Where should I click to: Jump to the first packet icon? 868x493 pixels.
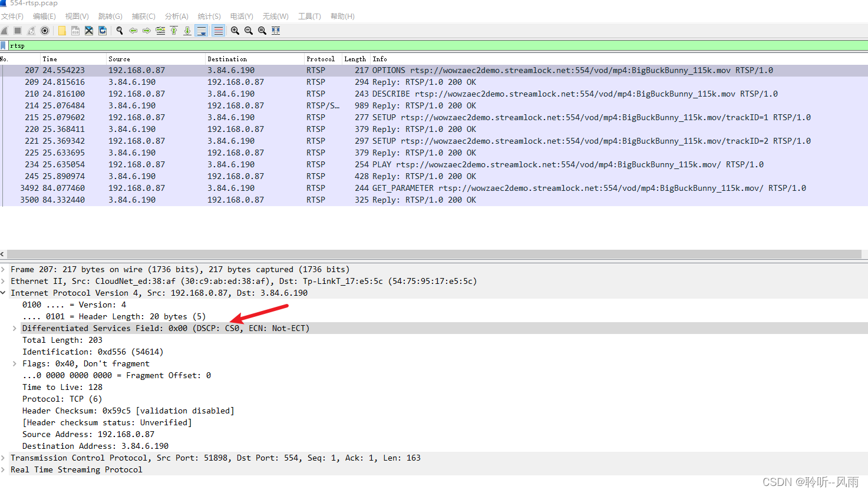click(x=174, y=31)
